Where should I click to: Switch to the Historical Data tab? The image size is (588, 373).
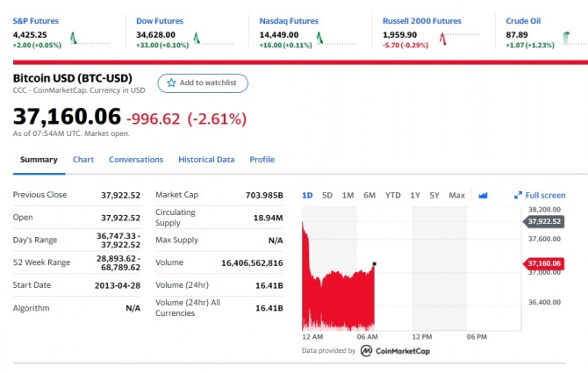click(206, 160)
